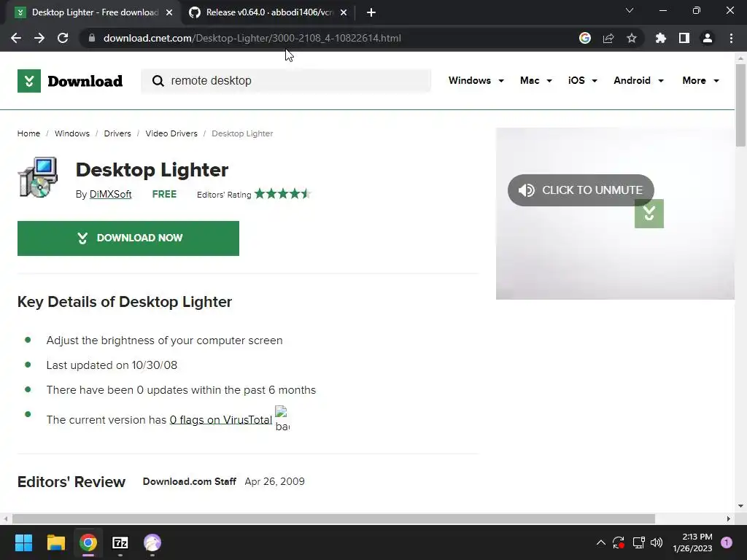
Task: Open Windows breadcrumb link
Action: [72, 133]
